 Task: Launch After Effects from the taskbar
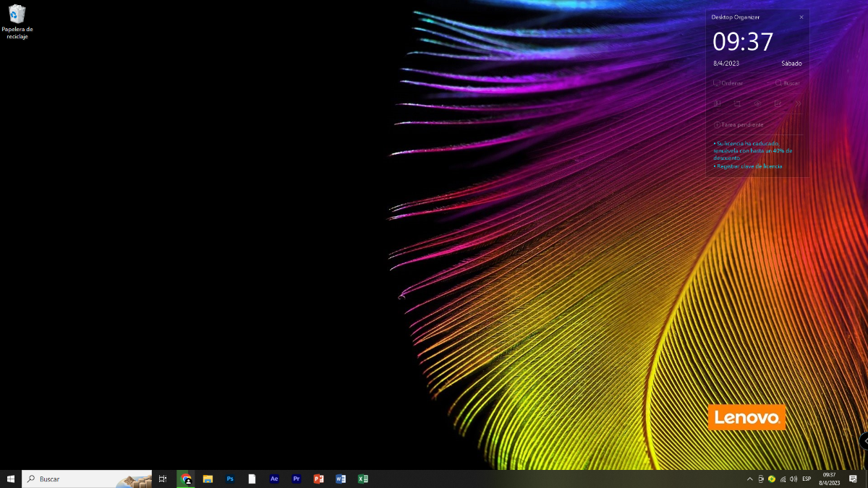pos(274,479)
